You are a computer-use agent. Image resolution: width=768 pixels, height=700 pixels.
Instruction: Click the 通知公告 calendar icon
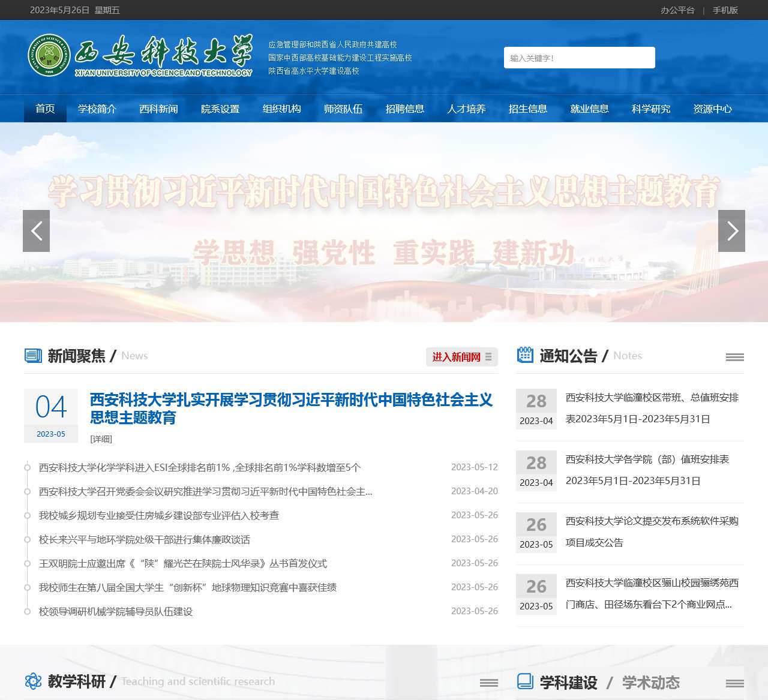[x=525, y=355]
